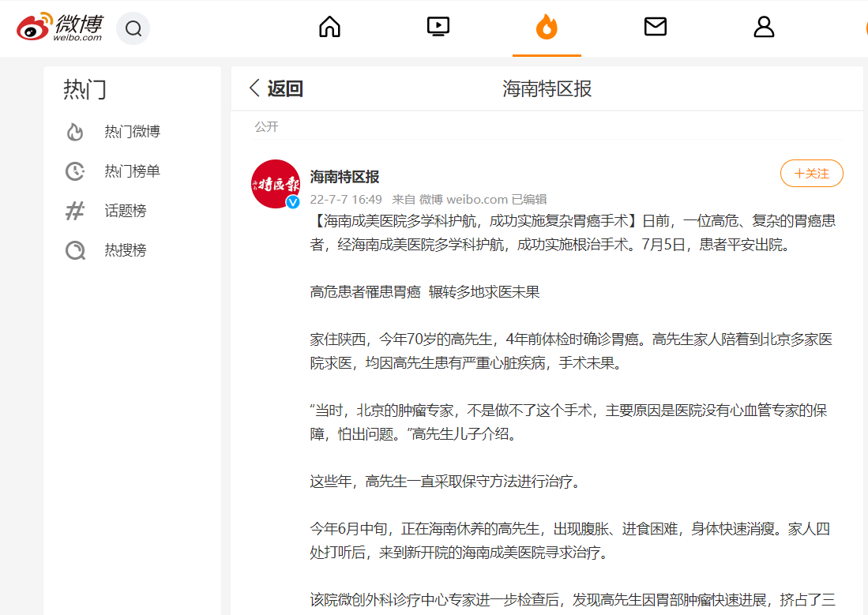Click 返回 to go back
Viewport: 868px width, 615px height.
click(x=285, y=88)
